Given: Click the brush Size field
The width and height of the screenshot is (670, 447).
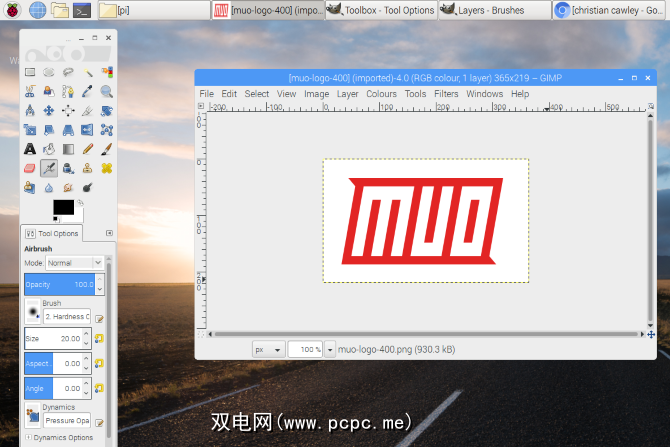Looking at the screenshot, I should tap(54, 338).
